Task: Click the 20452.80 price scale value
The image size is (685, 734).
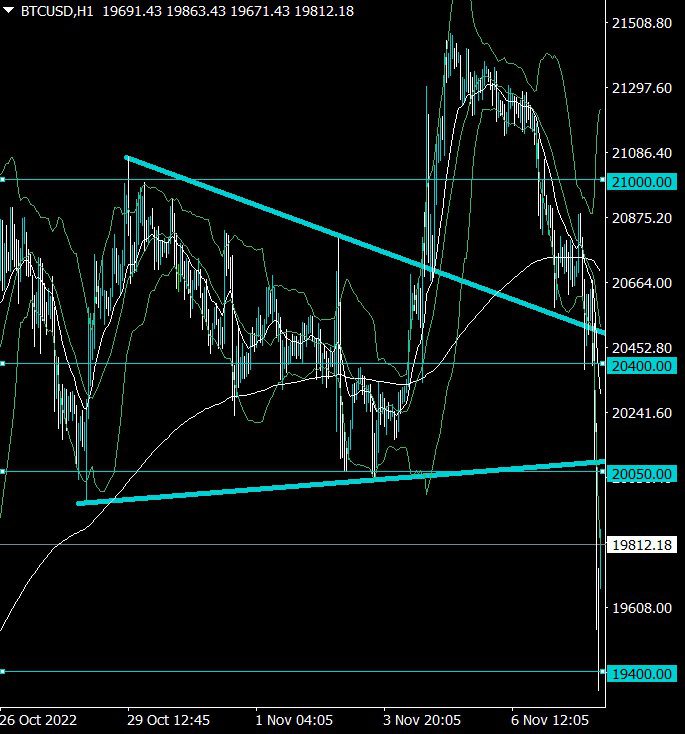Action: point(641,348)
